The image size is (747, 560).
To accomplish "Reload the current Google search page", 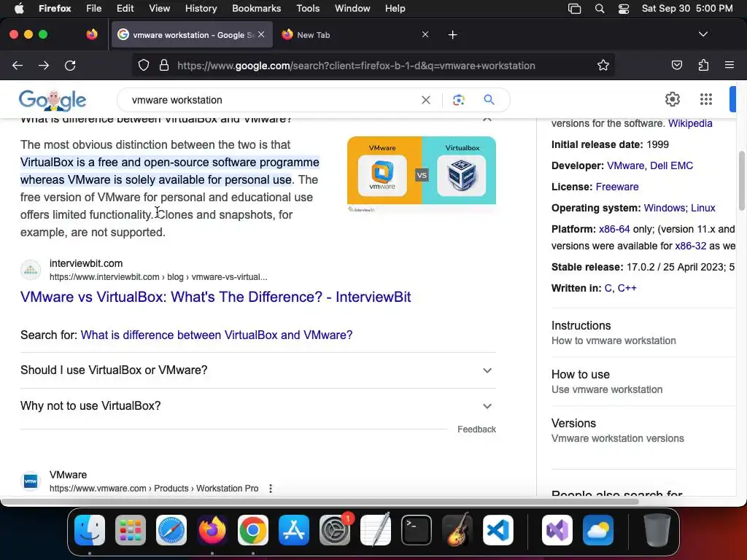I will click(x=70, y=66).
